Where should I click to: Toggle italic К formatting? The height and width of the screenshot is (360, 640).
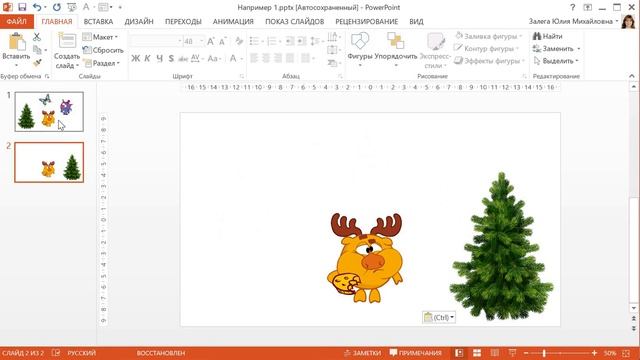[147, 59]
